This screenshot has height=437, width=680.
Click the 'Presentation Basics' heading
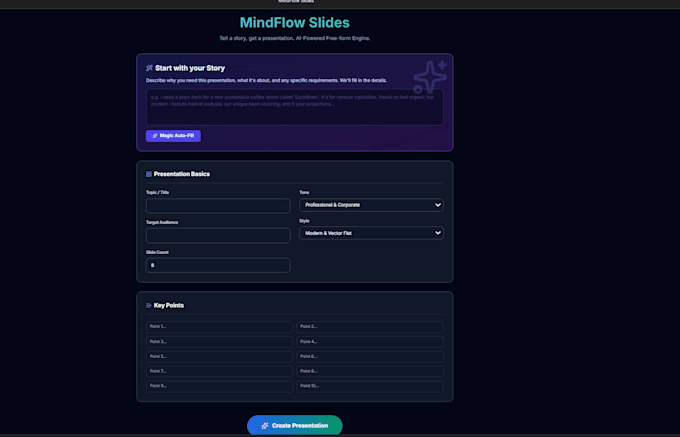tap(182, 174)
